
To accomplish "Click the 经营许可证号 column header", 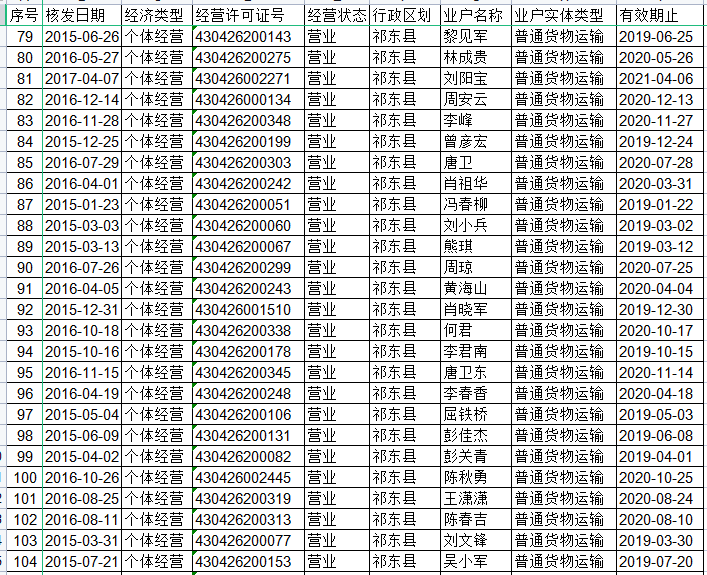I will [x=240, y=15].
